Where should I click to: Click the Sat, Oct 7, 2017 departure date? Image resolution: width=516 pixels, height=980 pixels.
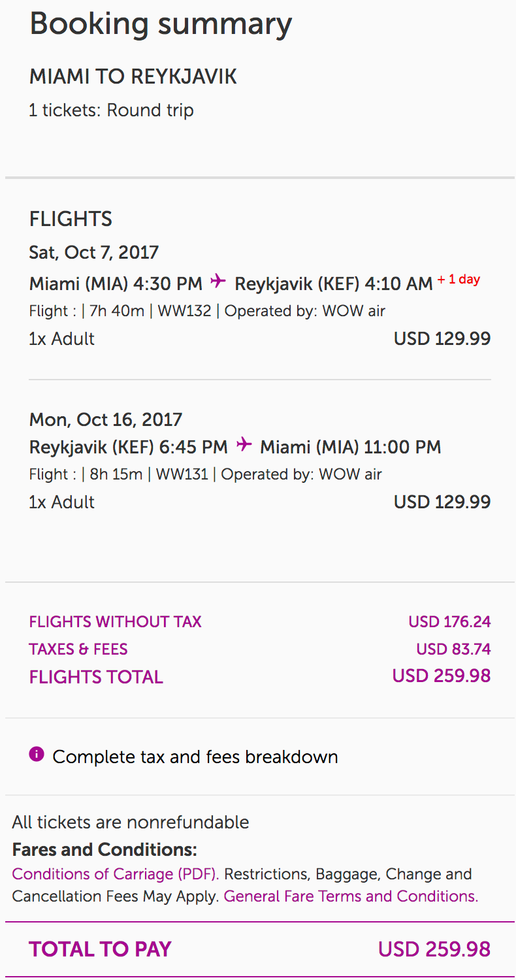point(94,252)
